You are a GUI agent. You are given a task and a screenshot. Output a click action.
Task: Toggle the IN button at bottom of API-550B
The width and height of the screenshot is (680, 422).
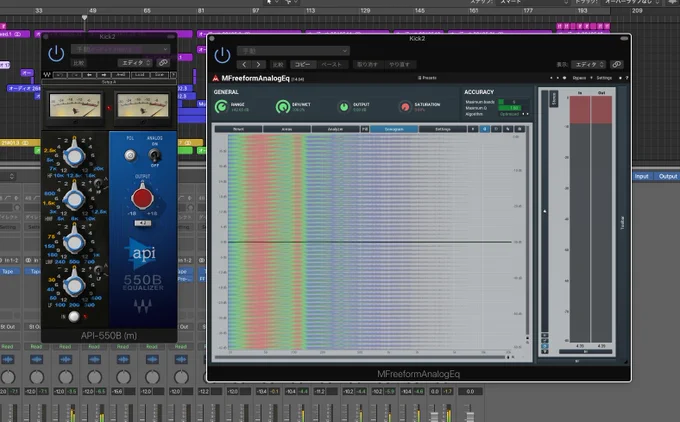click(74, 317)
